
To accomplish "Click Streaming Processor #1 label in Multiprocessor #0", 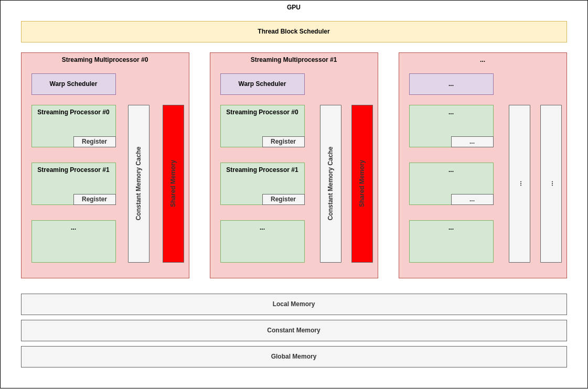I will point(73,170).
